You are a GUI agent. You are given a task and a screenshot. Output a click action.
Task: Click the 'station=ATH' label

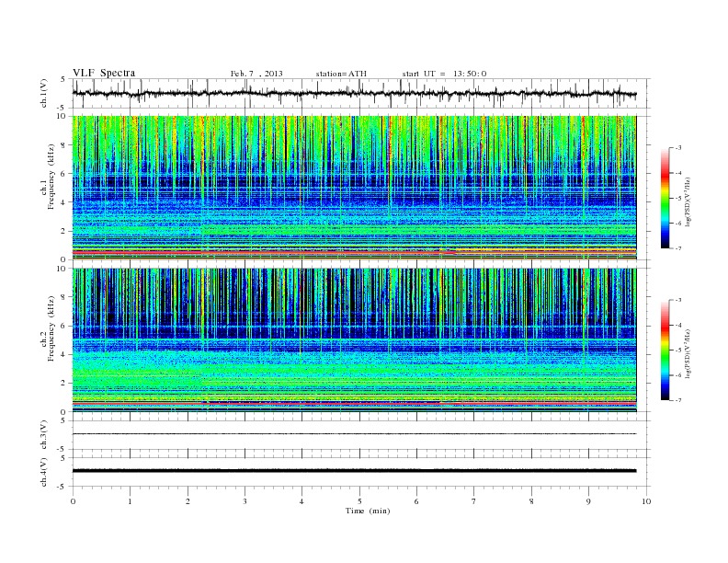tap(341, 74)
